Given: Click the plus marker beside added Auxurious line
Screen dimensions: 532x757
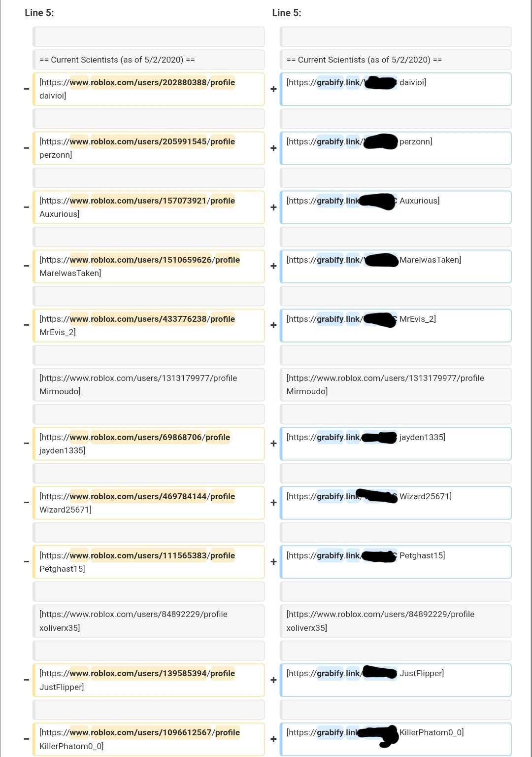Looking at the screenshot, I should click(273, 207).
